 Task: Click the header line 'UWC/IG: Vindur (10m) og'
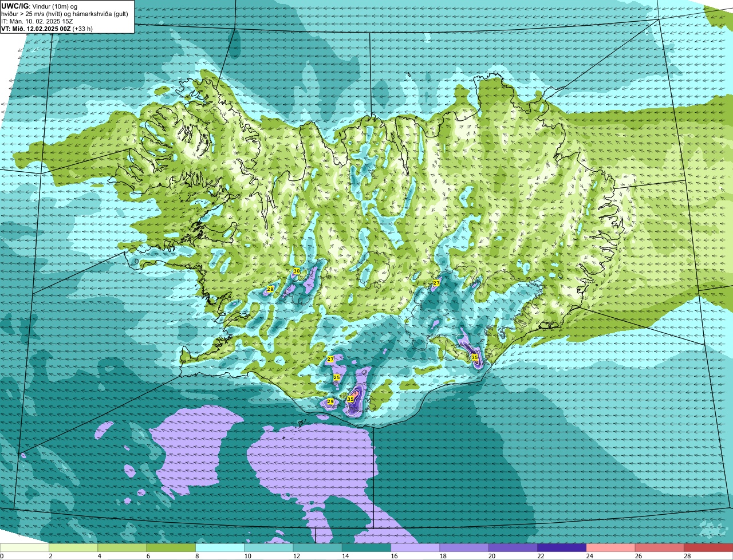[x=39, y=6]
